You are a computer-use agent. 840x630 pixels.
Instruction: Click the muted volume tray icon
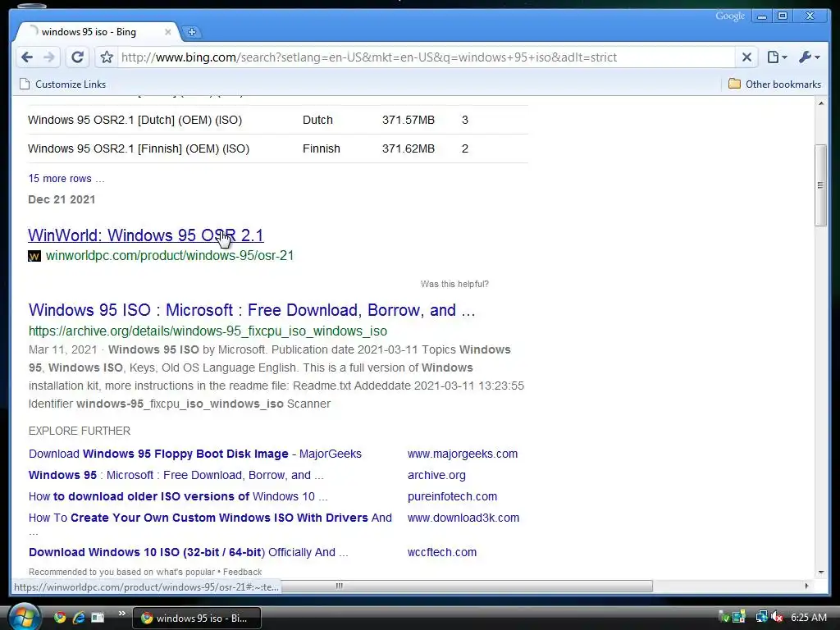pyautogui.click(x=776, y=618)
